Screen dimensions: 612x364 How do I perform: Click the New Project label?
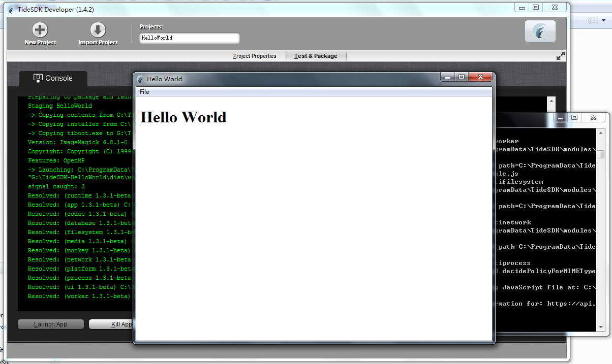(40, 43)
